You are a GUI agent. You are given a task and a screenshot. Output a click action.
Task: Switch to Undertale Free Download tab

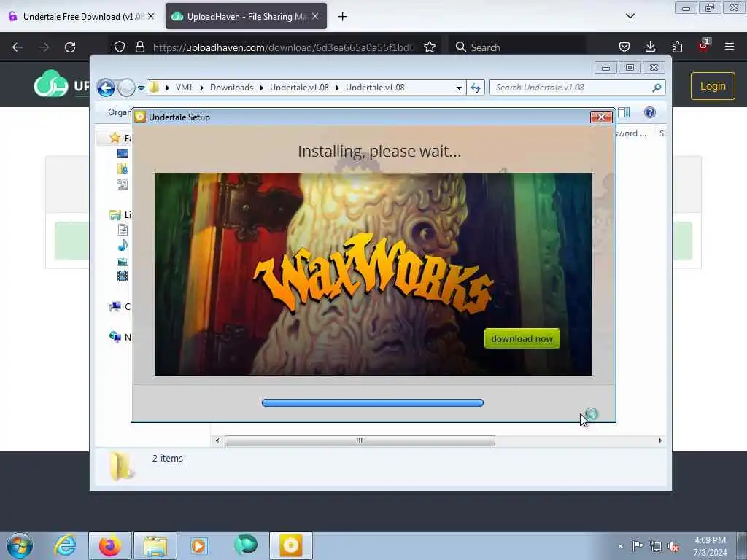click(x=82, y=16)
